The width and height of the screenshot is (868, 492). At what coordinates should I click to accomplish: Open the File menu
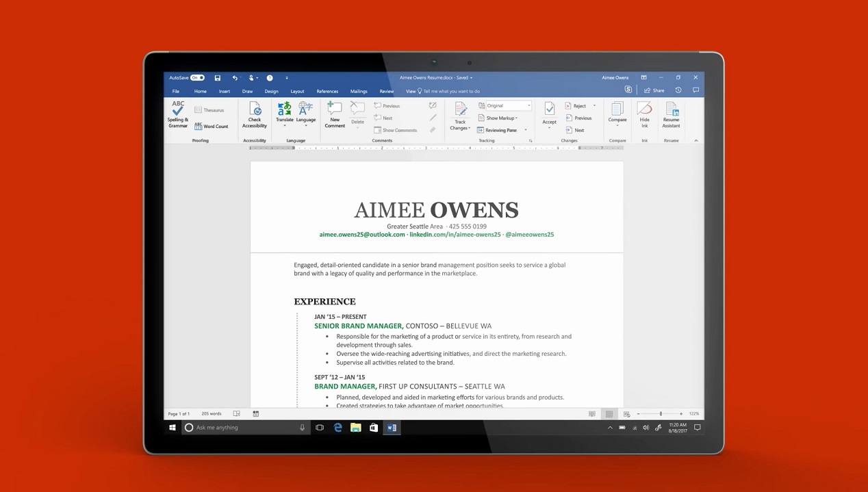pyautogui.click(x=176, y=91)
